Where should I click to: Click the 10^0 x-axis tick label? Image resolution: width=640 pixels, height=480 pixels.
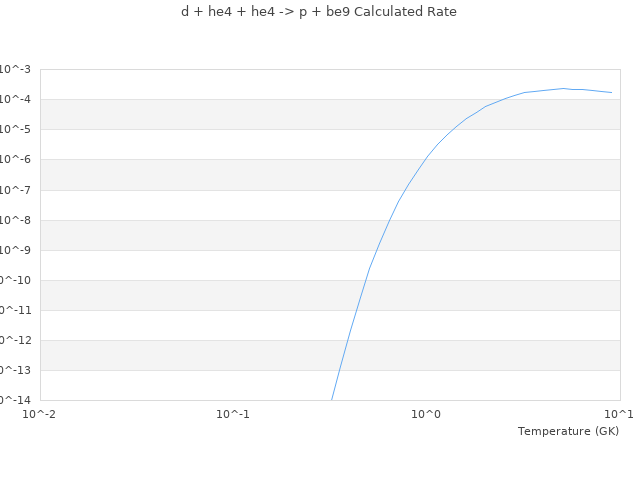[427, 414]
